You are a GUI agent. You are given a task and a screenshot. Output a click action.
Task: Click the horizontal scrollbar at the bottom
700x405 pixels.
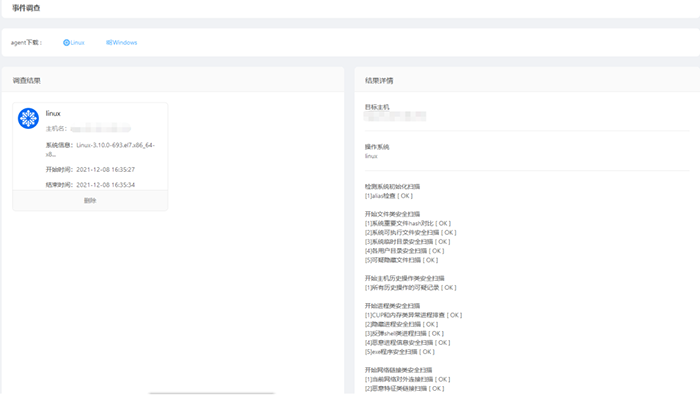tap(197, 393)
